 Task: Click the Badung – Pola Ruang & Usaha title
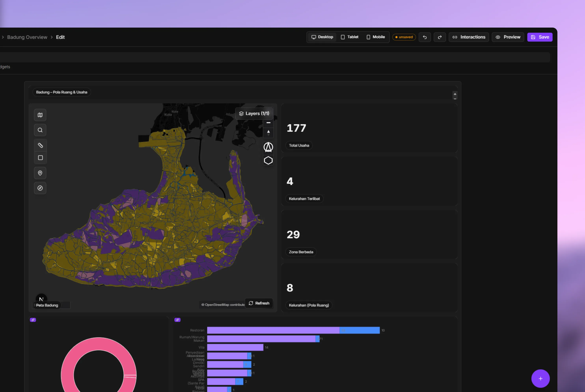pos(61,92)
